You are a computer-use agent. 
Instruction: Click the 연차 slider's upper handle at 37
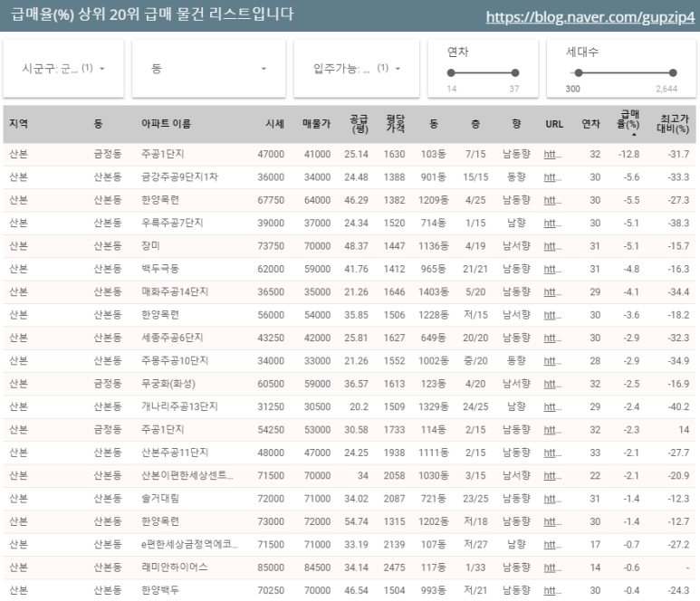[515, 72]
